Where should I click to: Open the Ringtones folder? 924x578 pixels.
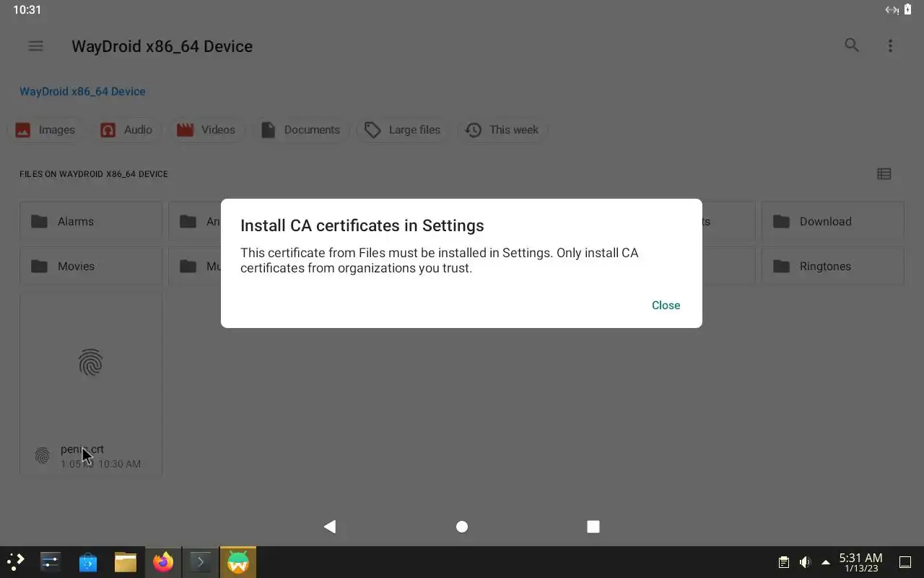pyautogui.click(x=832, y=267)
